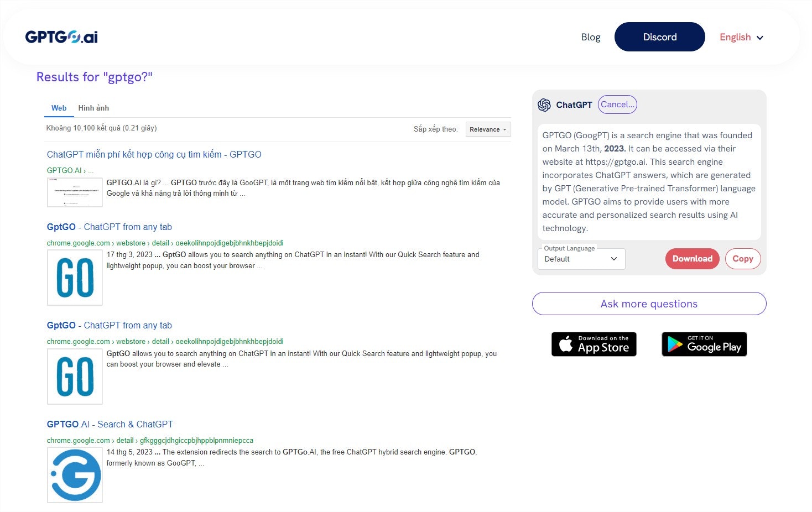Copy the ChatGPT answer

[x=743, y=258]
